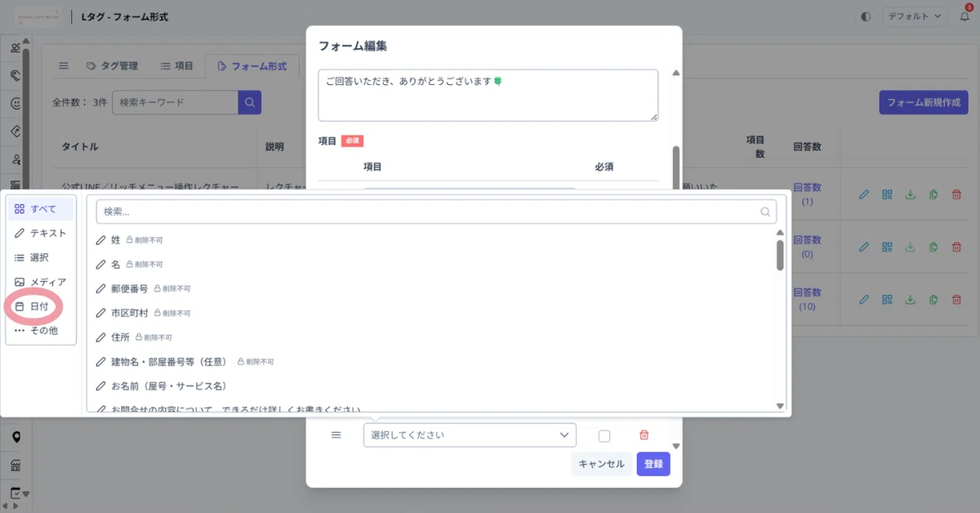This screenshot has width=980, height=513.
Task: Open QR code for 回答数 (1) row
Action: tap(887, 194)
